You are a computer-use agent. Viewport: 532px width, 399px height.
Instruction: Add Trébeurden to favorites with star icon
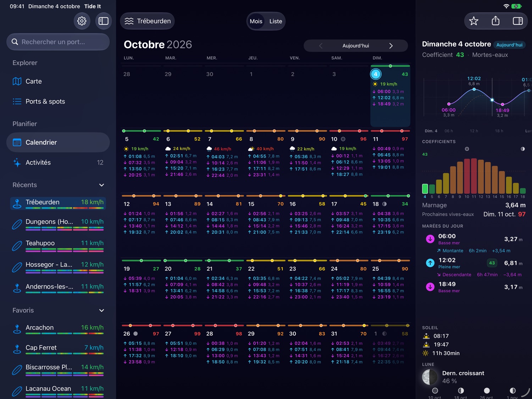pyautogui.click(x=474, y=21)
